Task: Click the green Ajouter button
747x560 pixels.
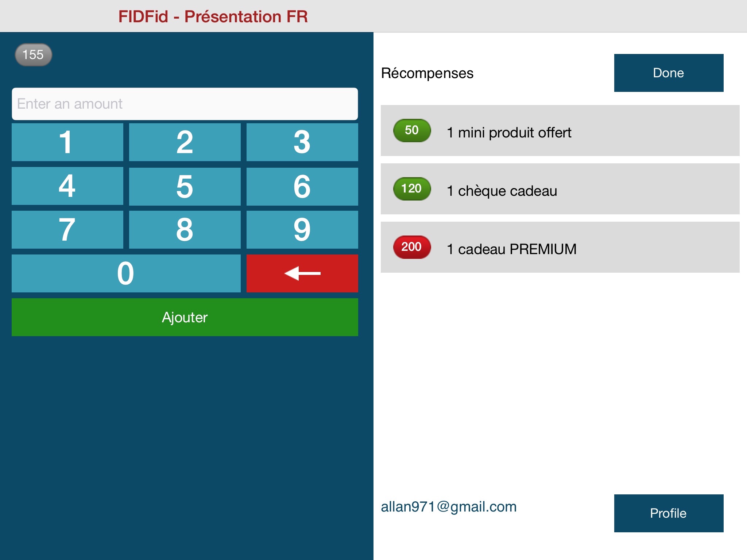Action: [185, 318]
